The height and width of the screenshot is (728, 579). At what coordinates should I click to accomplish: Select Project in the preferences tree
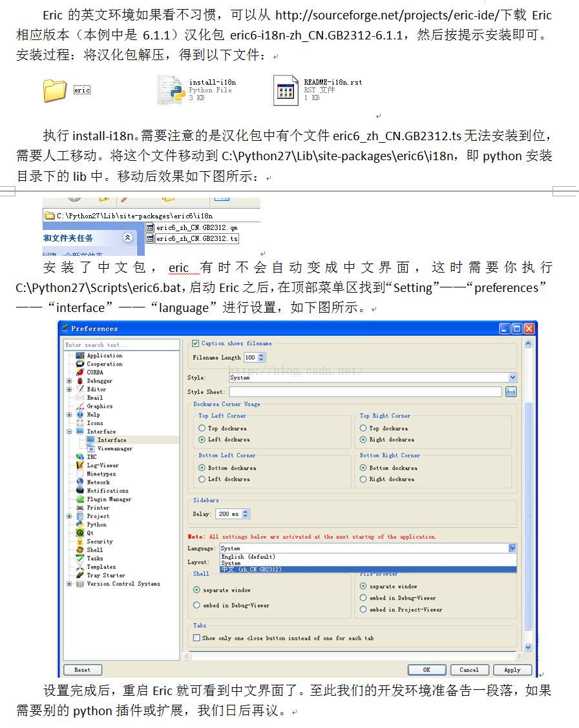pos(98,516)
